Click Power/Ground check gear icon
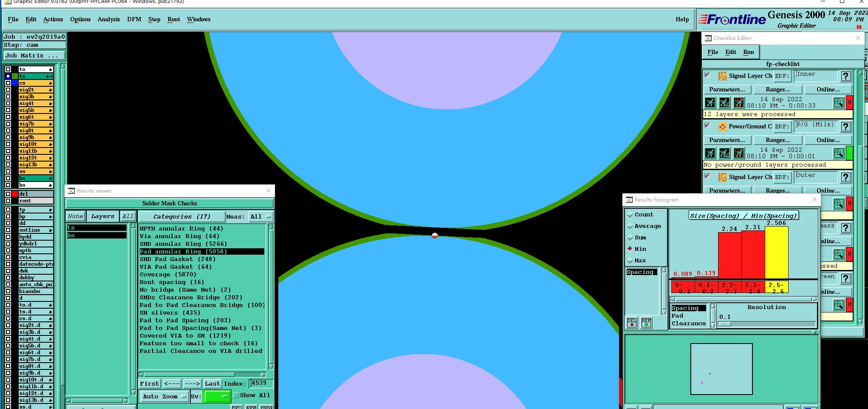 point(722,127)
